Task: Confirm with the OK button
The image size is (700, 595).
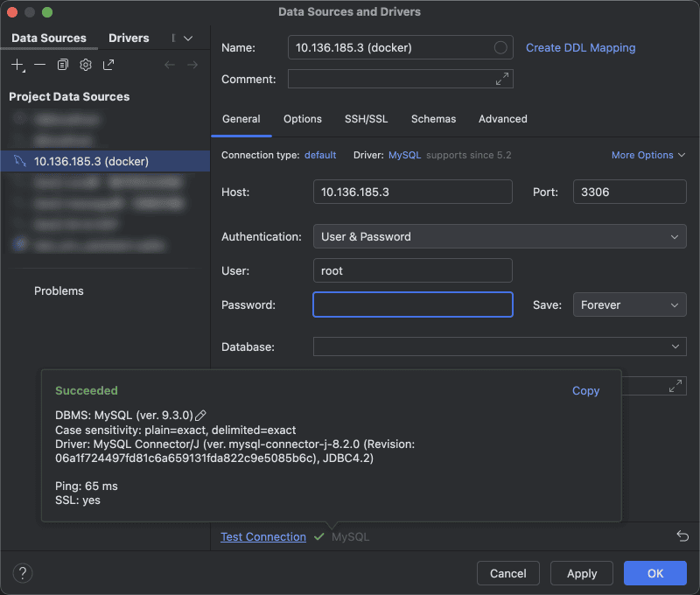Action: tap(654, 573)
